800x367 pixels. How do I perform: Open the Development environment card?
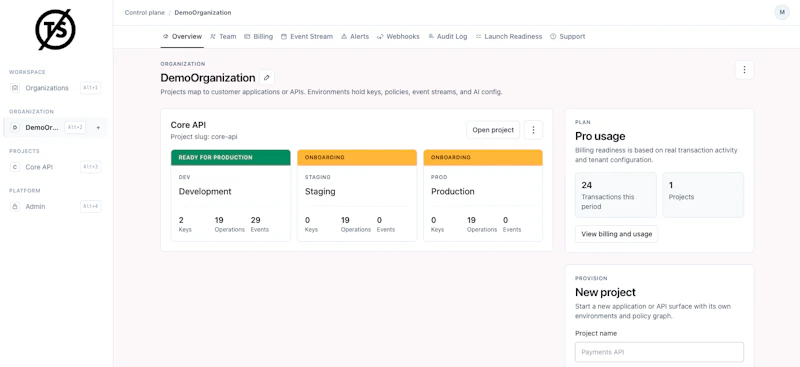click(x=231, y=195)
